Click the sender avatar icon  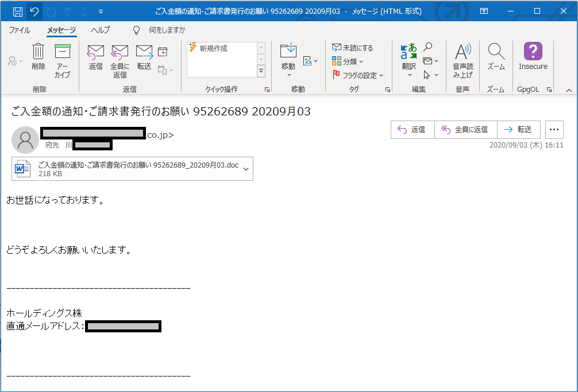pos(25,140)
